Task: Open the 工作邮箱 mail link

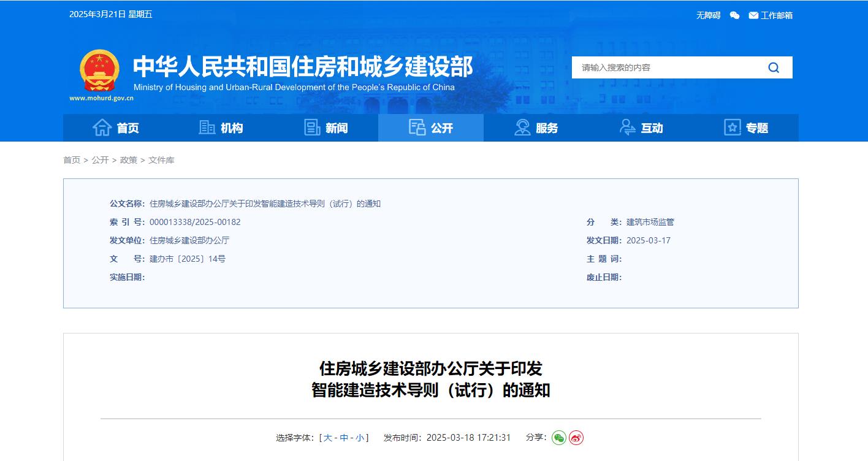Action: [771, 15]
